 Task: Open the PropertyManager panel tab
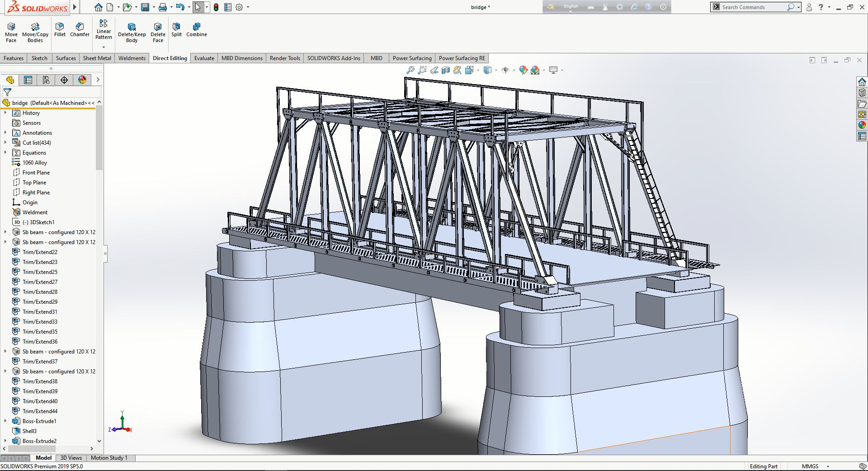pos(28,80)
